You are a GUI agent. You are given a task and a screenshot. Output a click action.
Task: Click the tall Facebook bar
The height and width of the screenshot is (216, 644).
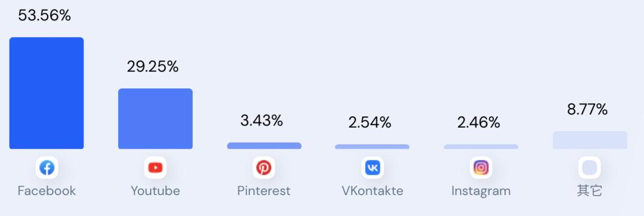coord(47,93)
